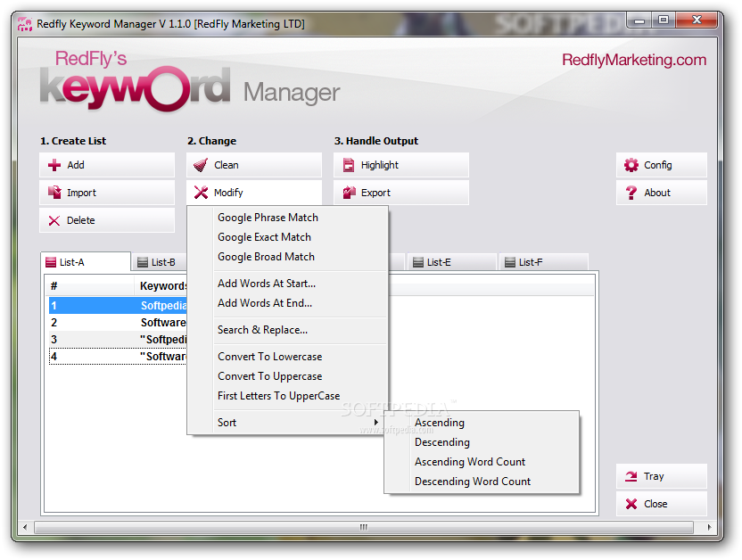Click the Tray arrow icon
Viewport: 742px width, 560px height.
pos(631,476)
